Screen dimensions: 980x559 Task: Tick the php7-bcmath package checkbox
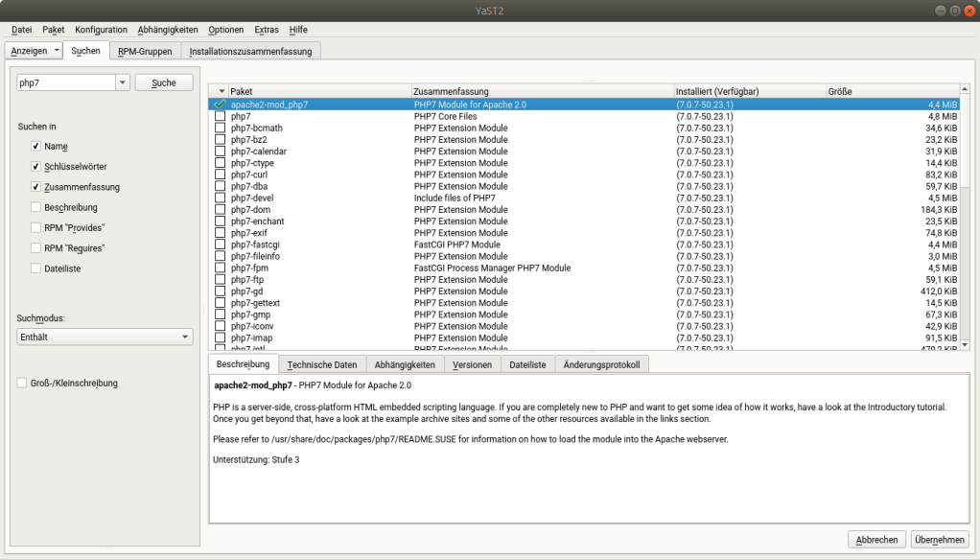pos(220,128)
